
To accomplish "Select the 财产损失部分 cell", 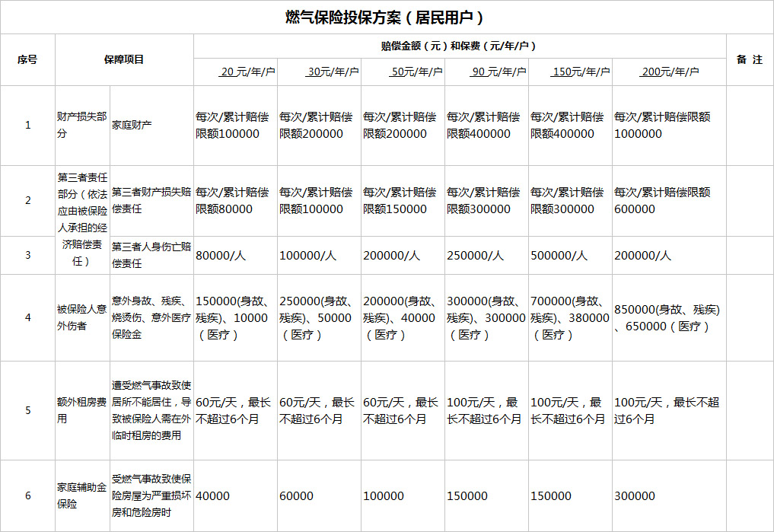I will [82, 126].
